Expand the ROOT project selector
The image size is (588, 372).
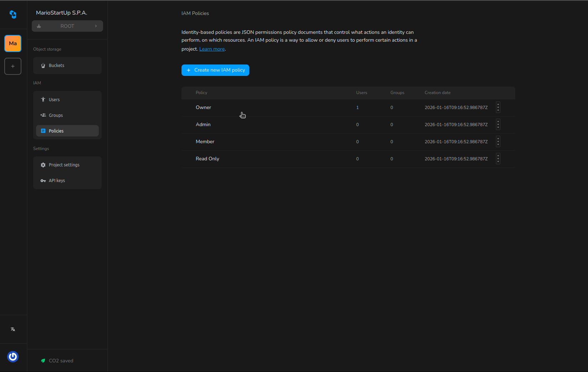(67, 26)
